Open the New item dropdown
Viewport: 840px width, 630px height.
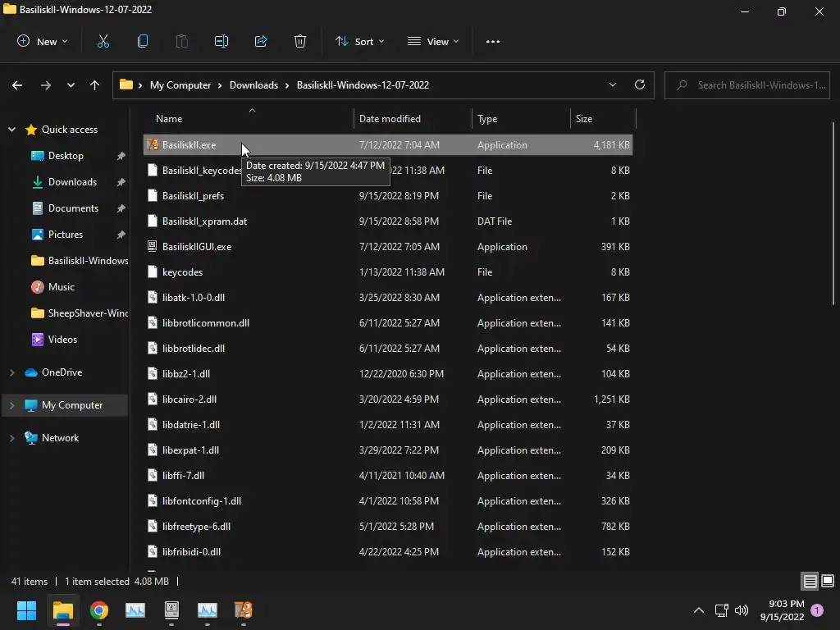43,41
